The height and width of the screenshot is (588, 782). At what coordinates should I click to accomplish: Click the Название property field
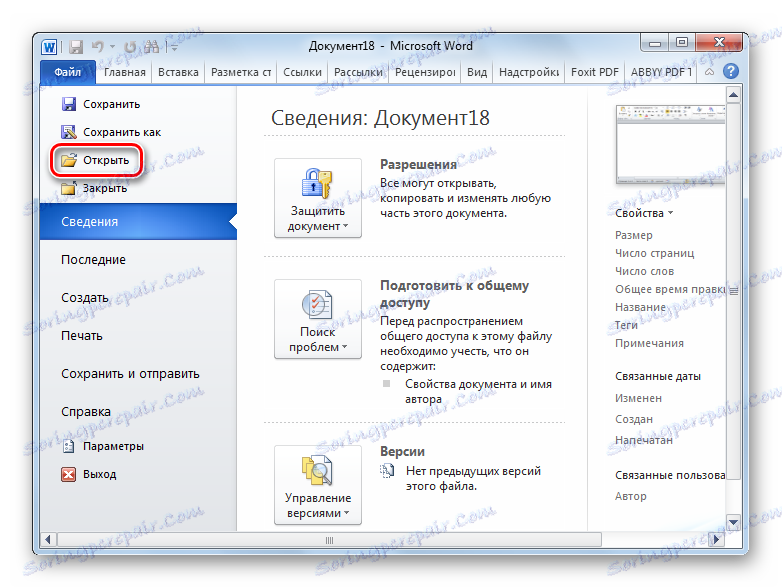click(x=640, y=307)
